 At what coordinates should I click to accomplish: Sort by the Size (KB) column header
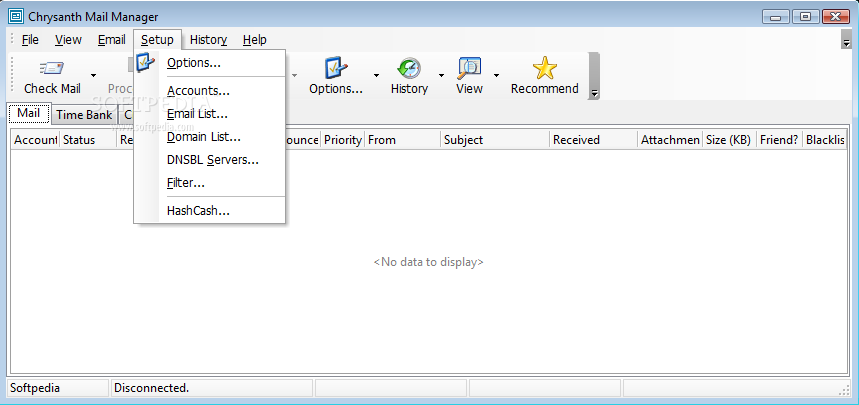pyautogui.click(x=730, y=140)
